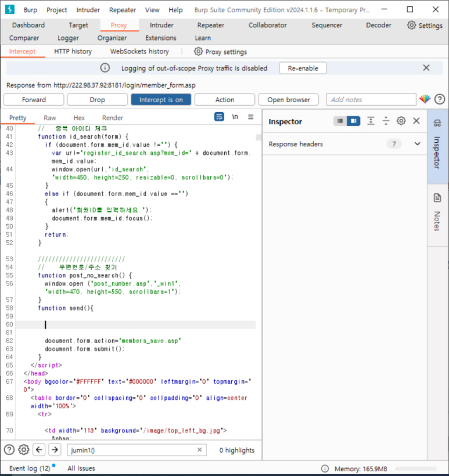Click line 62 members_save.asp code
449x476 pixels.
[x=113, y=341]
